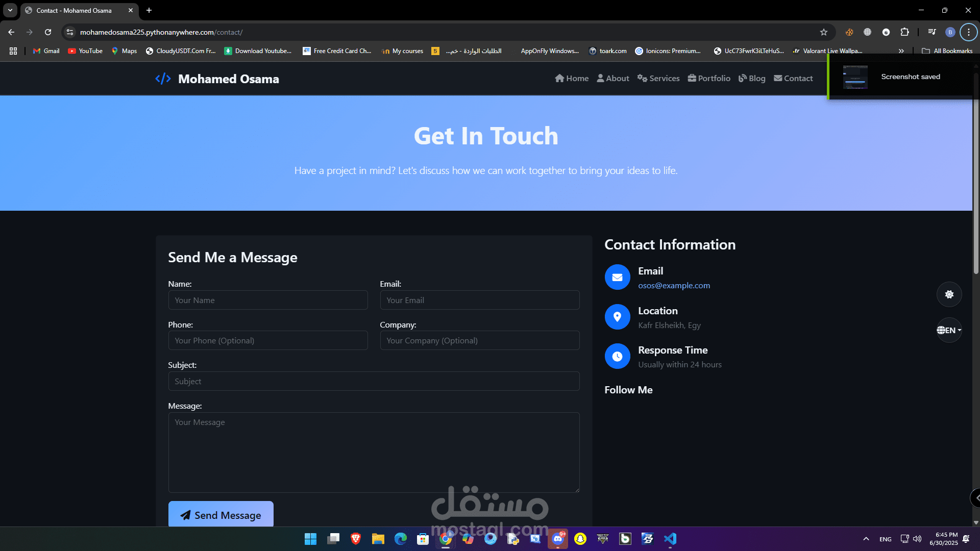Bookmark page with the star icon
Screen dimensions: 980x551
point(823,32)
